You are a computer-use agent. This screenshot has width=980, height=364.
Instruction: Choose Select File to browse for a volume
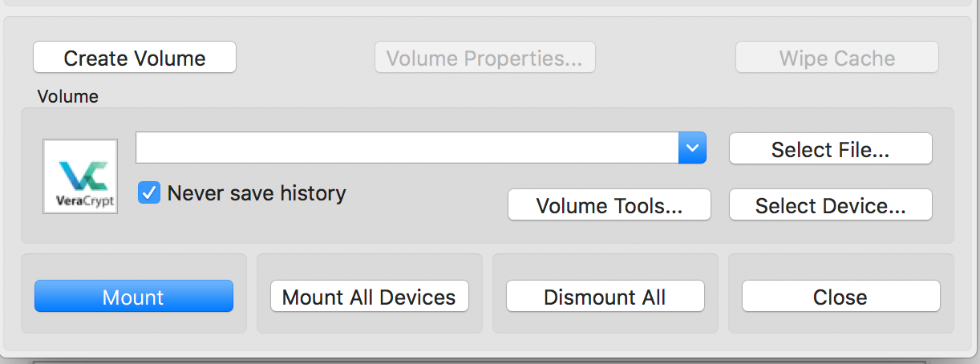point(830,149)
